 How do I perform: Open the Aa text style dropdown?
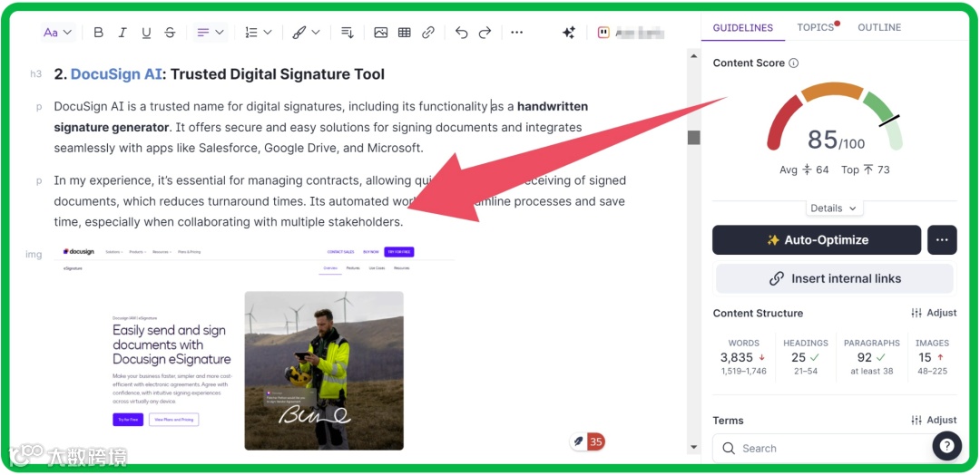point(58,33)
